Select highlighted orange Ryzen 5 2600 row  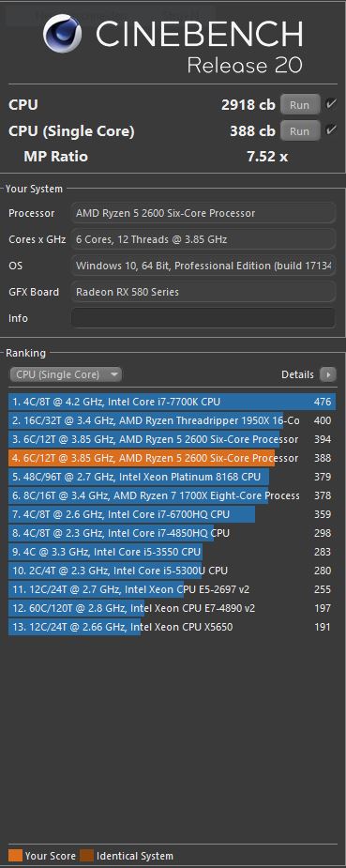click(x=172, y=458)
